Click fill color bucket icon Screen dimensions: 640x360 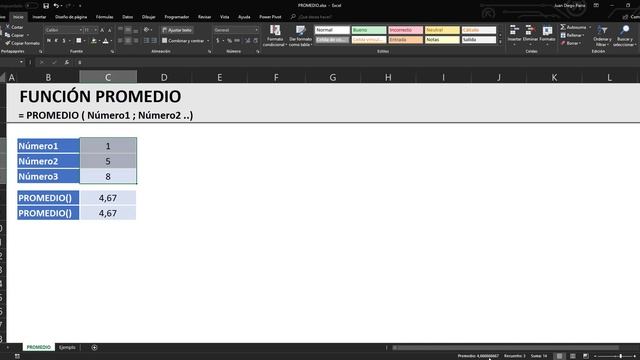[x=93, y=41]
